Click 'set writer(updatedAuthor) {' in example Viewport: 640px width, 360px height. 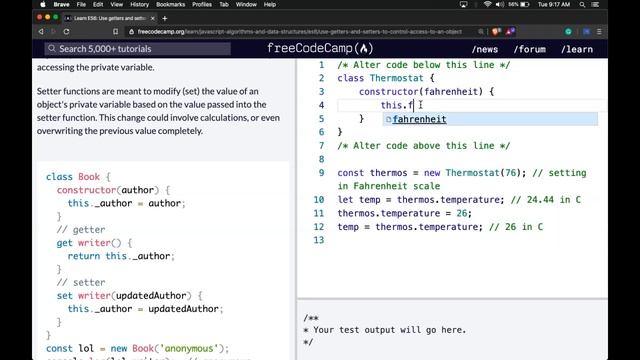pos(129,296)
